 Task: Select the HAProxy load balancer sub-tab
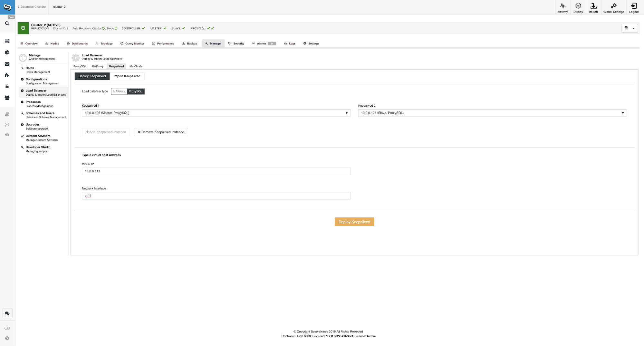coord(98,66)
